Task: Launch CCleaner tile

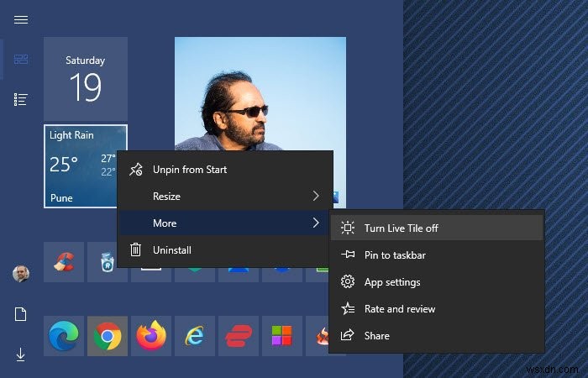Action: pyautogui.click(x=64, y=262)
